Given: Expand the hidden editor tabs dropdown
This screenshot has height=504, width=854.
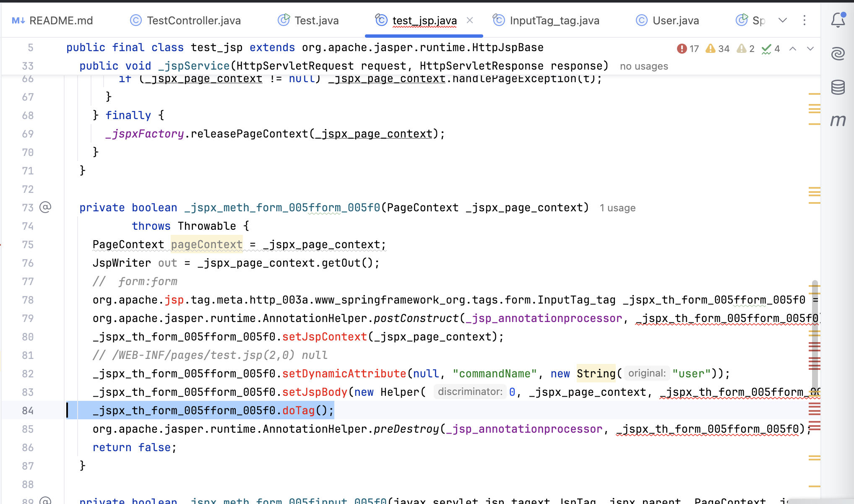Looking at the screenshot, I should coord(783,20).
